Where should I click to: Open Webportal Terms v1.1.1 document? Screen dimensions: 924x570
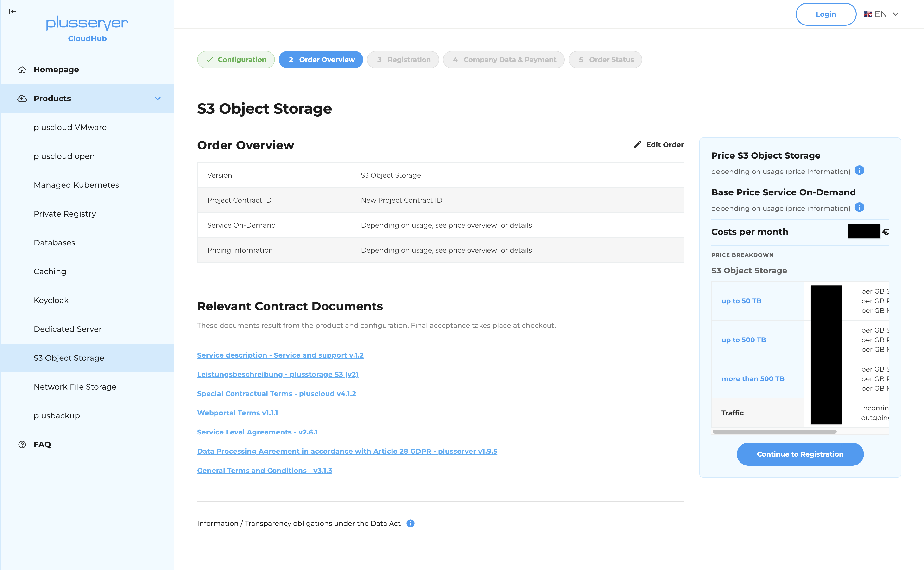coord(238,413)
